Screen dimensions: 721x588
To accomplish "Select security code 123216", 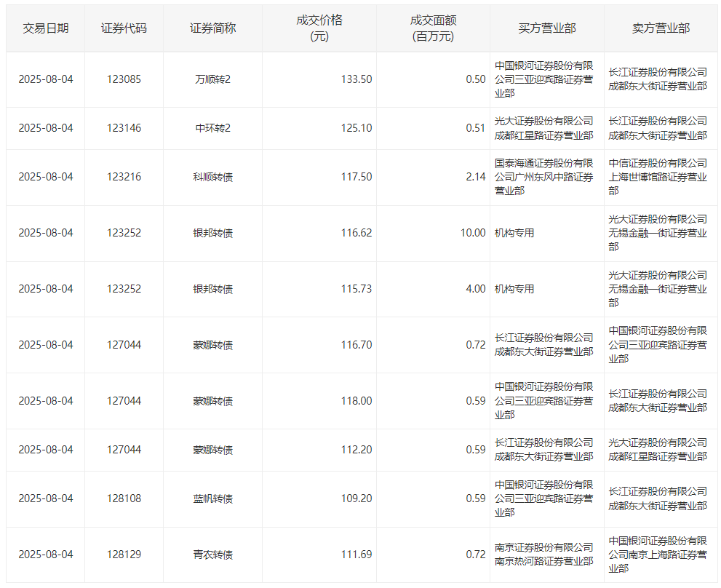I will pyautogui.click(x=124, y=177).
